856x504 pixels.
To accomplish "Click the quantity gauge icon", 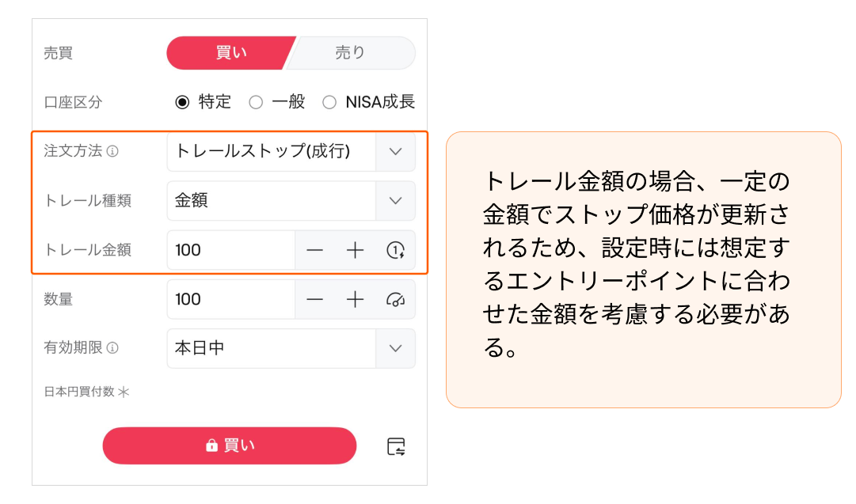I will (x=395, y=299).
